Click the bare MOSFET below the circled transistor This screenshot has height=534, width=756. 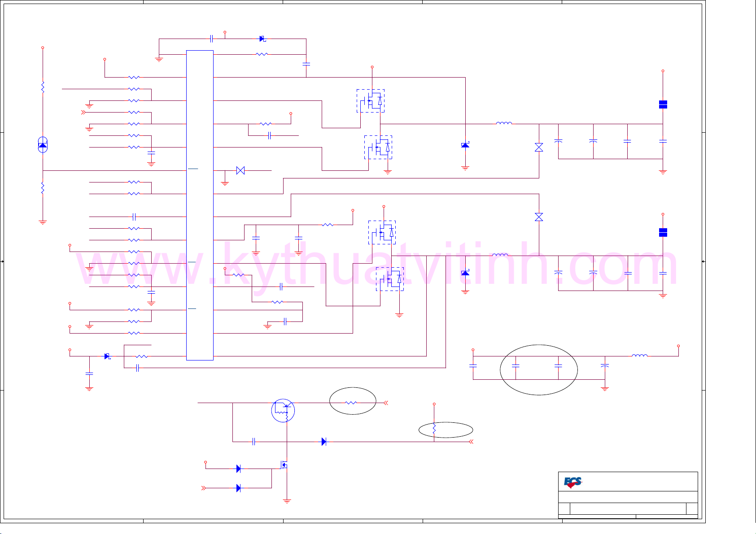pos(285,465)
